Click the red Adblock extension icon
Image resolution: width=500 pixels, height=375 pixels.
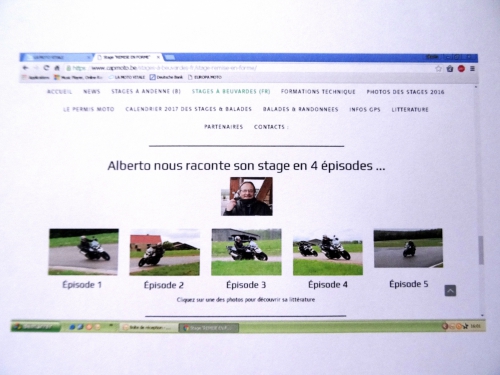coord(461,69)
